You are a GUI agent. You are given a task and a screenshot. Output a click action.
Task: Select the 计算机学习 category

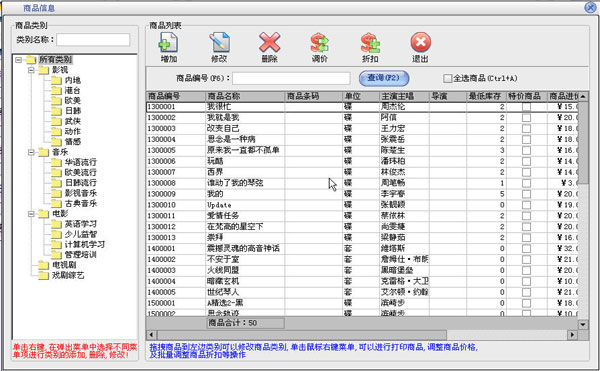(85, 244)
